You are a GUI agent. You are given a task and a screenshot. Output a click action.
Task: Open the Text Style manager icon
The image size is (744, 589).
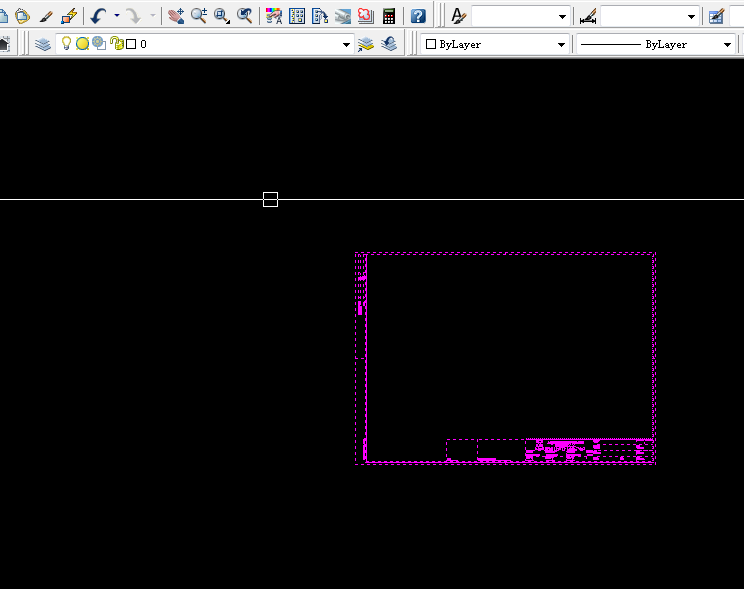pyautogui.click(x=458, y=16)
